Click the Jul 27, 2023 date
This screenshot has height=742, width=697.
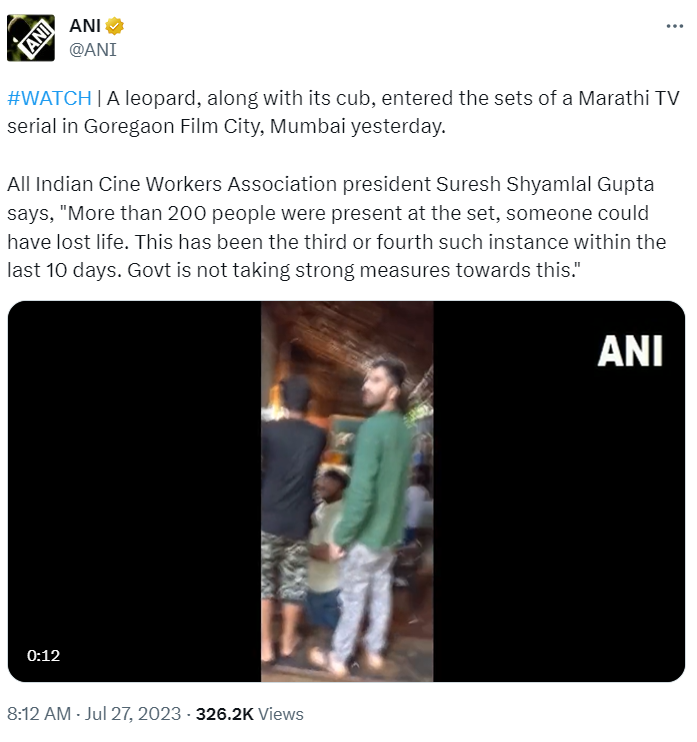(x=133, y=714)
